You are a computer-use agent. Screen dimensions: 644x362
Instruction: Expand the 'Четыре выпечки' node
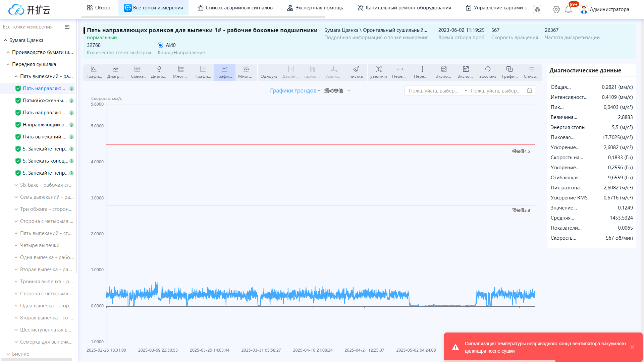click(x=16, y=245)
